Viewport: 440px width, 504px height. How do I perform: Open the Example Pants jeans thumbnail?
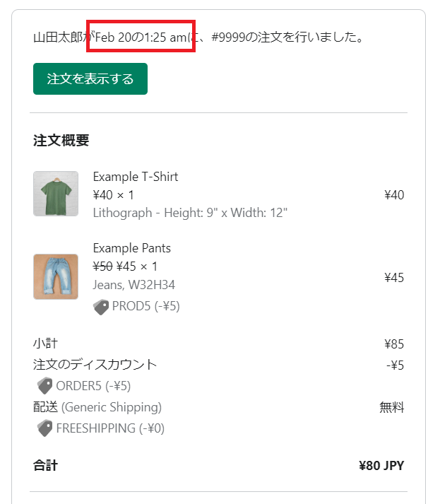pyautogui.click(x=56, y=277)
